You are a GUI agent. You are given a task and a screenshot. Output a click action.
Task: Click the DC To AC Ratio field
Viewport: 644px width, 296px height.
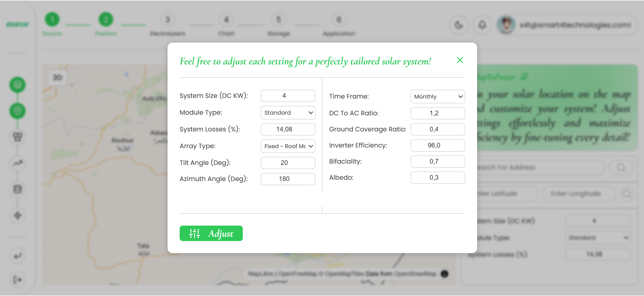(437, 113)
